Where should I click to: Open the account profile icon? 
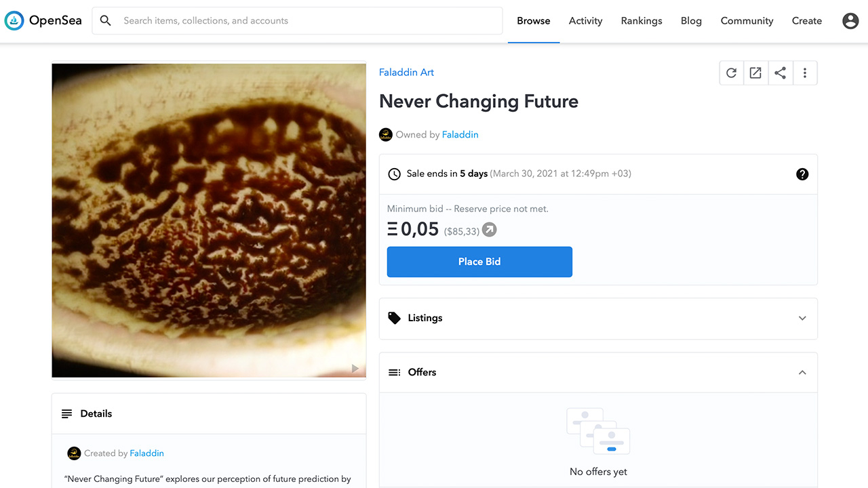click(x=850, y=21)
